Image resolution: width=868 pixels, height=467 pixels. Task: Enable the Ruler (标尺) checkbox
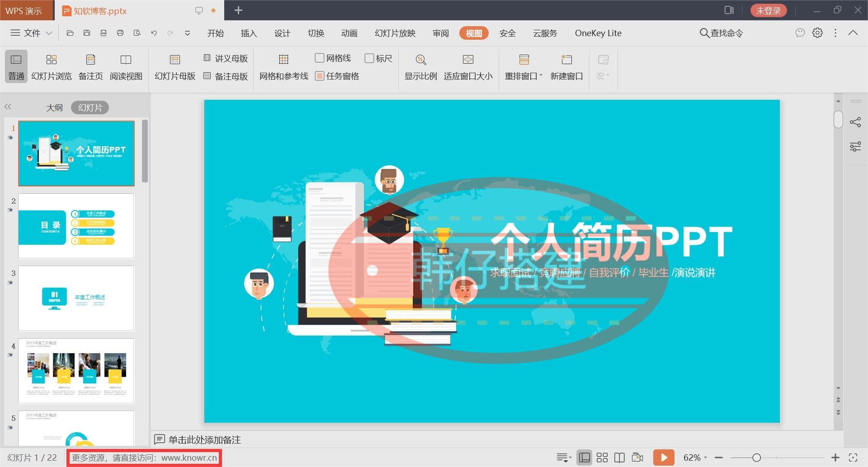[369, 58]
